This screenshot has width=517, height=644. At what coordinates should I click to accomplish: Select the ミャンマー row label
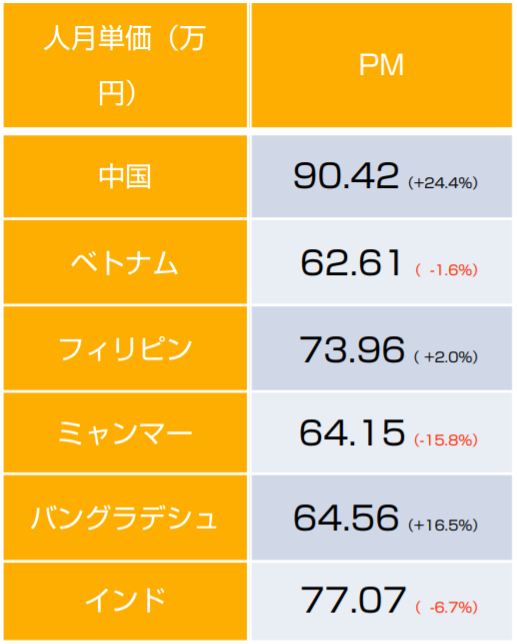[x=125, y=433]
